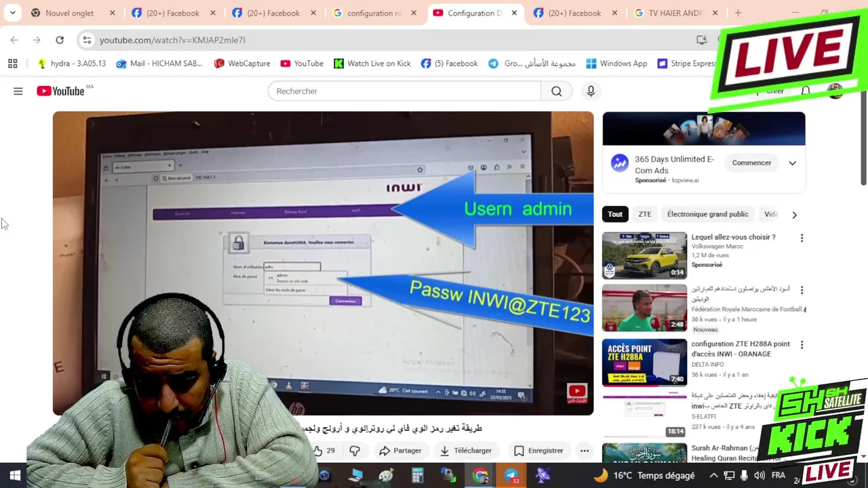Viewport: 868px width, 488px height.
Task: Open the YouTube bookmark
Action: pyautogui.click(x=302, y=63)
